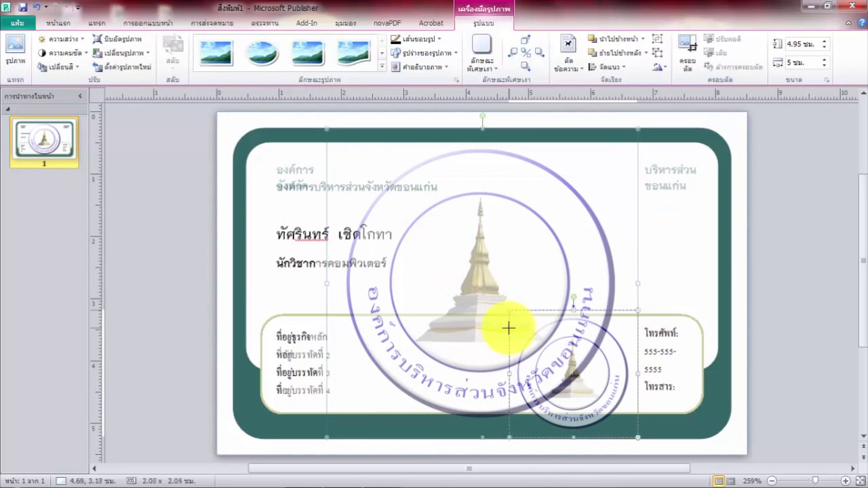This screenshot has width=868, height=488.
Task: Switch to the หน้าแรก home tab
Action: (x=58, y=23)
